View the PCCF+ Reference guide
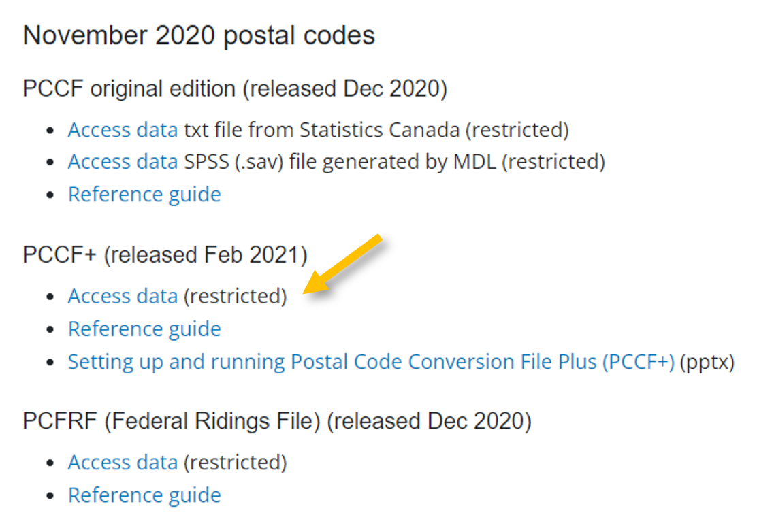The image size is (757, 532). [x=144, y=328]
